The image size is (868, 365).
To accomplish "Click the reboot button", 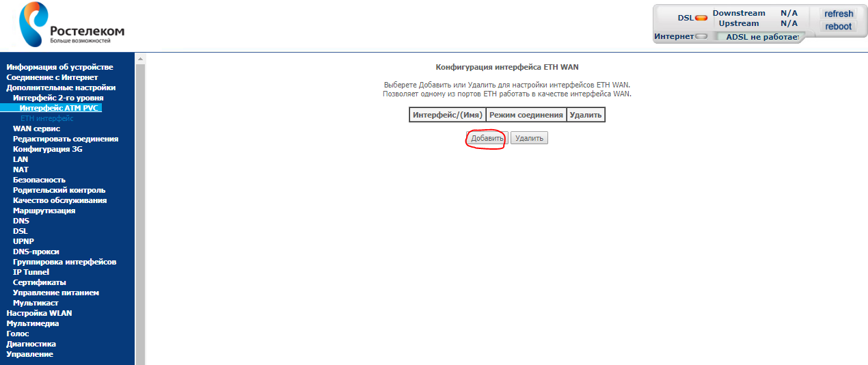I will click(x=839, y=27).
